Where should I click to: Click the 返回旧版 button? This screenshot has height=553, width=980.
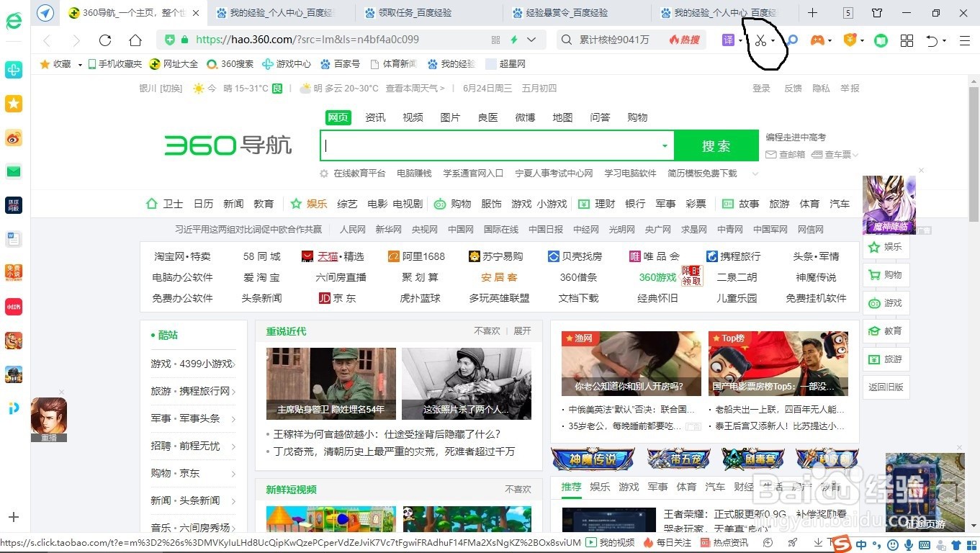886,387
